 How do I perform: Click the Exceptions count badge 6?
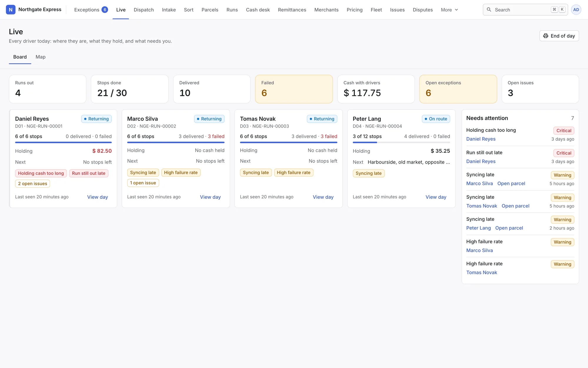(x=105, y=10)
